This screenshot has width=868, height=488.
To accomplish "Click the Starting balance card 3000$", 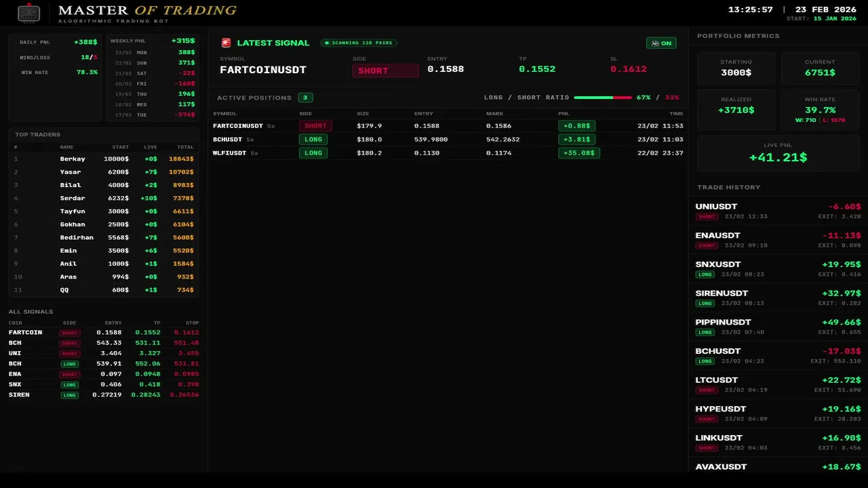I will pyautogui.click(x=736, y=68).
